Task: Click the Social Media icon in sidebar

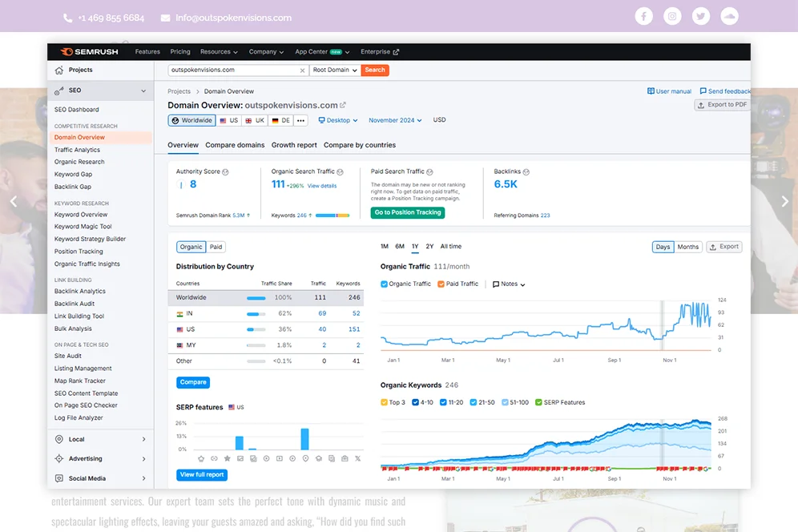Action: 59,478
